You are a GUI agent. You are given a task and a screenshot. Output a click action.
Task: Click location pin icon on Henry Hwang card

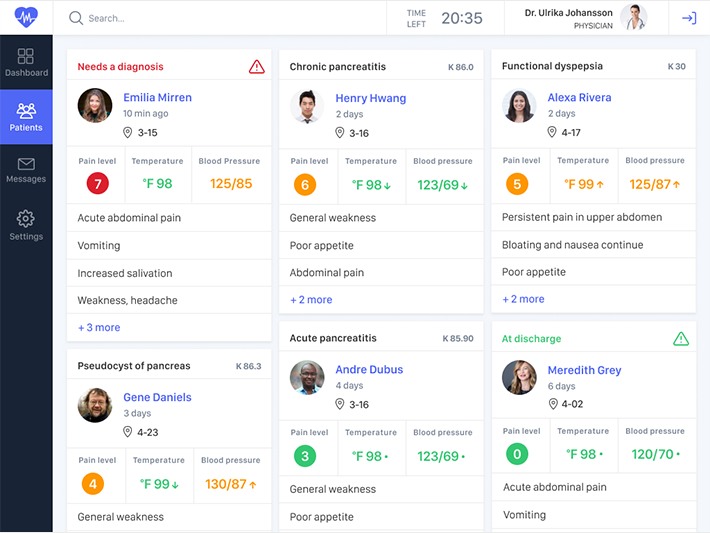[340, 133]
